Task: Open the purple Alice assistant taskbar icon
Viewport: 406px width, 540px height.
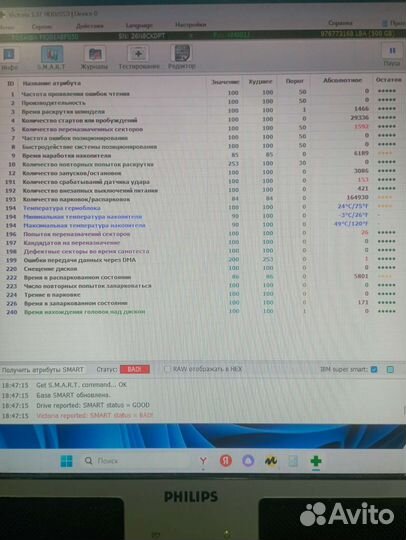Action: pos(248,460)
